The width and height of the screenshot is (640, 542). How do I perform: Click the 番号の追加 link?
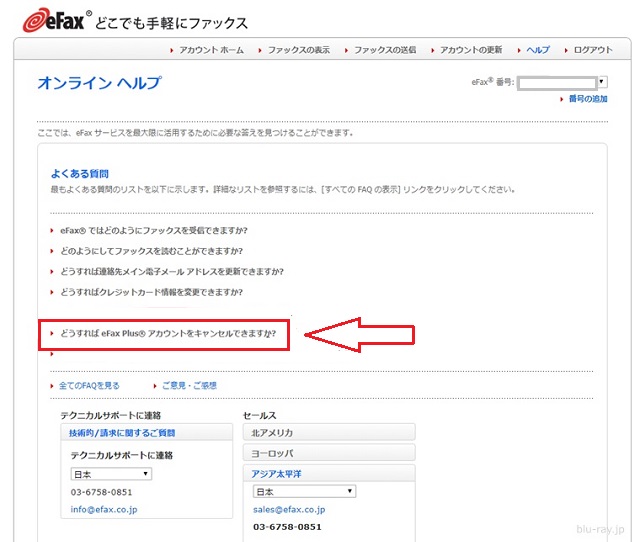click(x=587, y=99)
